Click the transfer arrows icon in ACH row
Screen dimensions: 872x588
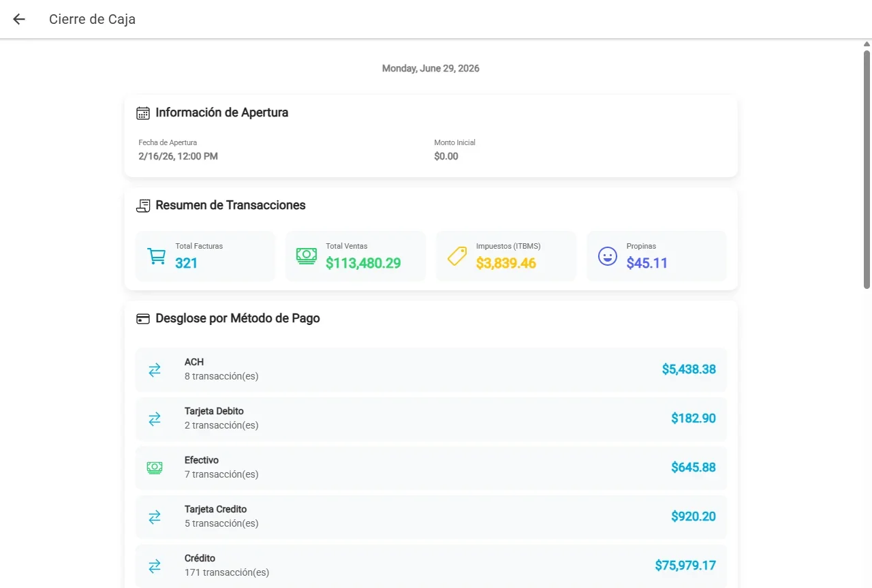point(155,369)
